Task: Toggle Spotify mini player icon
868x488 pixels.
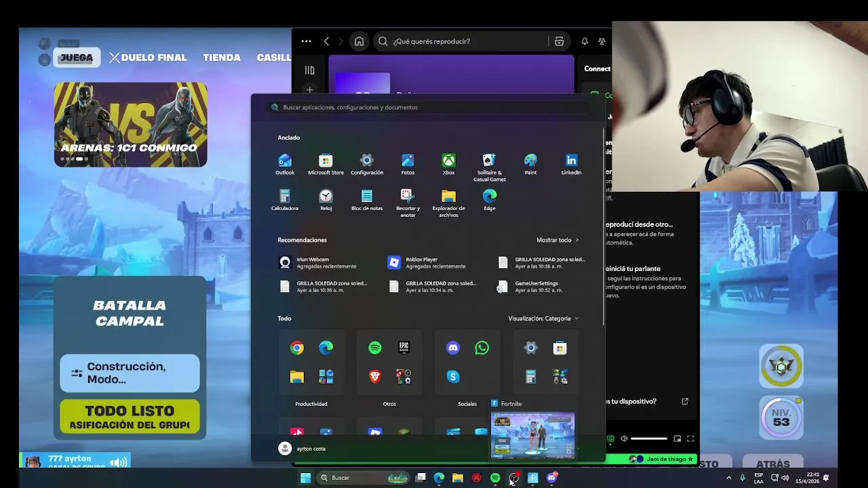Action: click(x=677, y=439)
